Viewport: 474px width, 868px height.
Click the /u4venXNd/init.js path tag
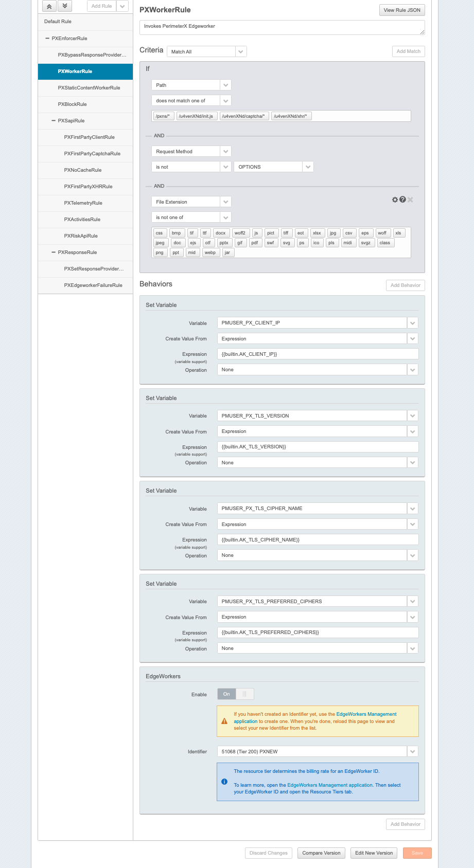pos(197,116)
